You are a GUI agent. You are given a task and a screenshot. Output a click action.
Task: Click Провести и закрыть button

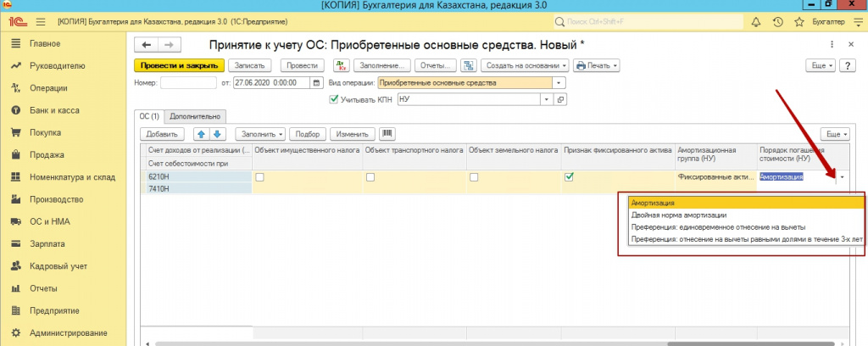pos(179,65)
